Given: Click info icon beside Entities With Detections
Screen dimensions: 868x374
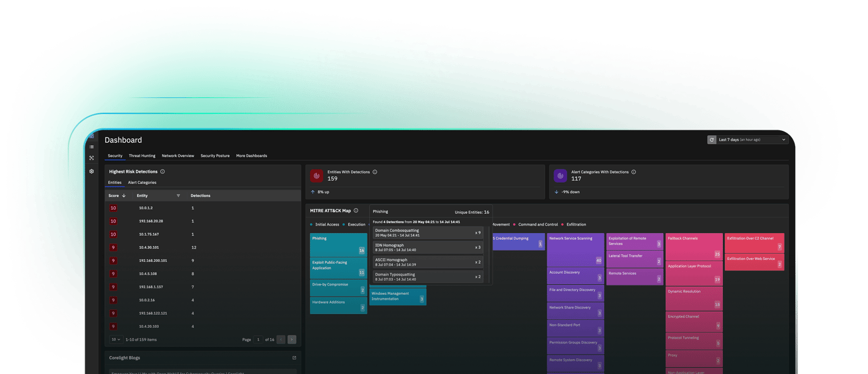Looking at the screenshot, I should [375, 172].
